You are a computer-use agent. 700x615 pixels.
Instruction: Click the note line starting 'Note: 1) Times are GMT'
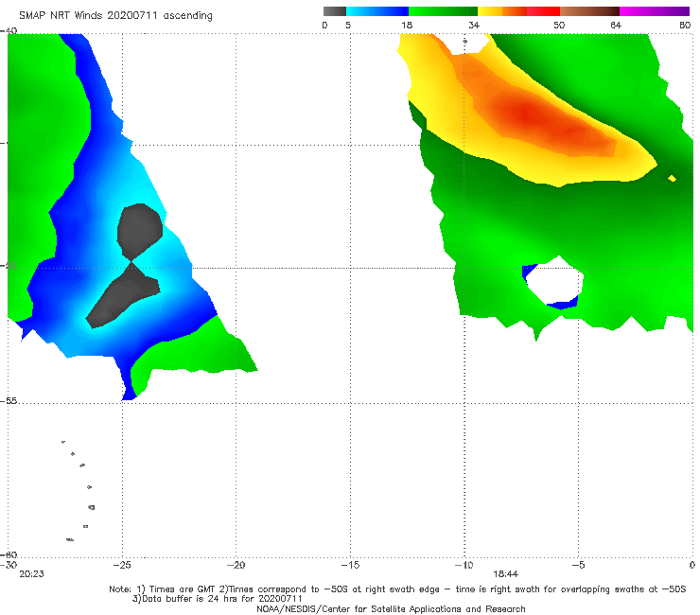click(397, 589)
